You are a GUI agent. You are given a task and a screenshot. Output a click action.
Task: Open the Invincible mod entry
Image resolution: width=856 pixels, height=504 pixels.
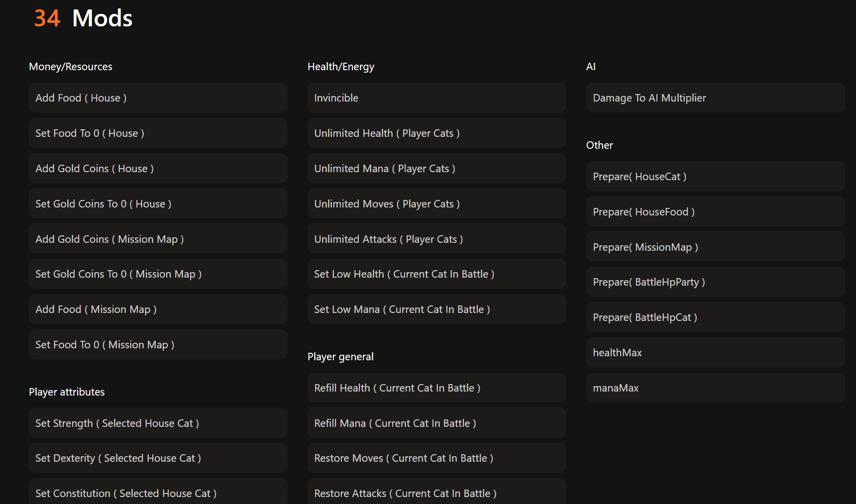(436, 98)
